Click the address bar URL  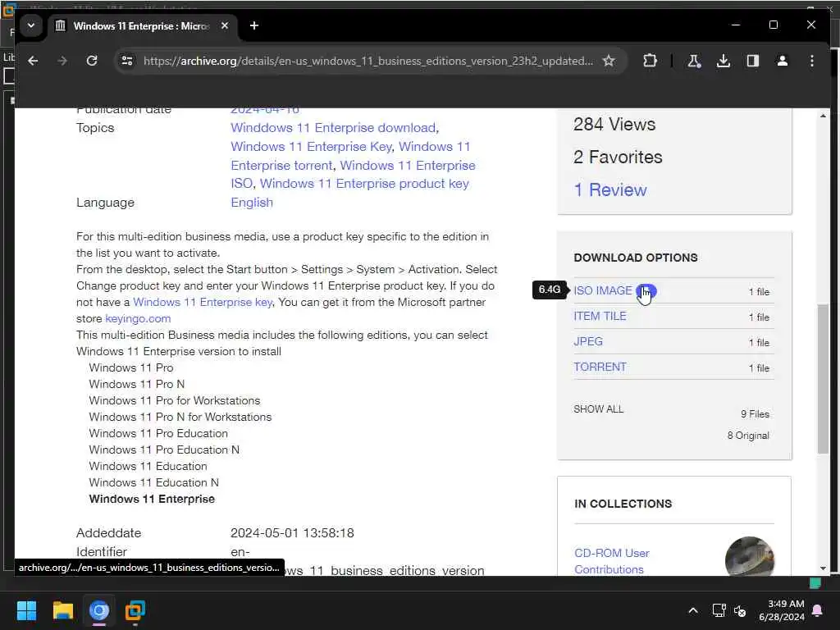pos(368,61)
